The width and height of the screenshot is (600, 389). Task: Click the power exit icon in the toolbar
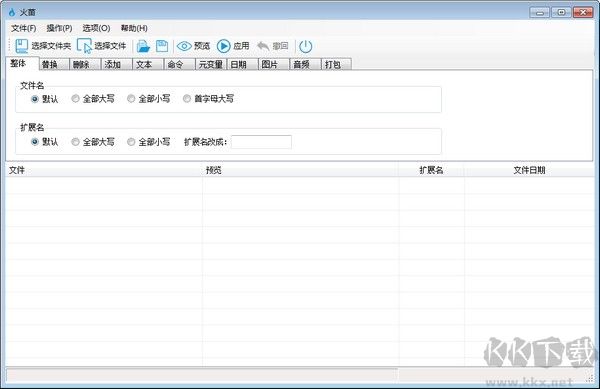pos(305,47)
